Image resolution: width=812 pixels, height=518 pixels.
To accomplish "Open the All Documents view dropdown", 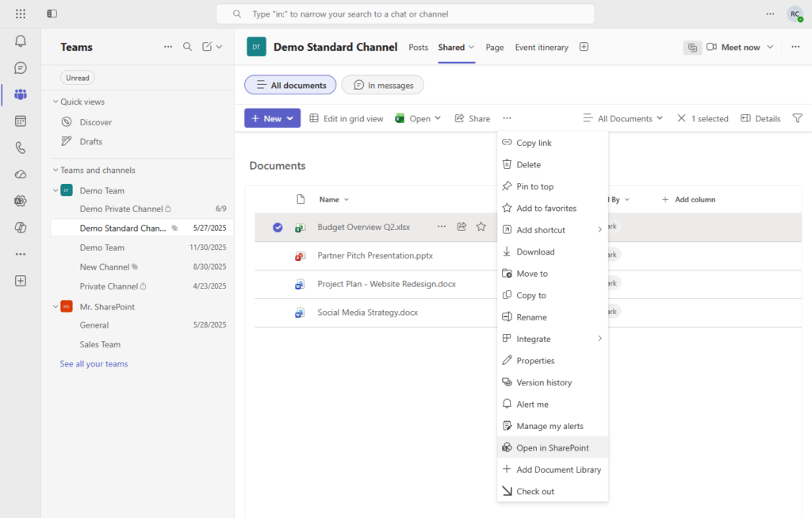I will click(x=623, y=118).
